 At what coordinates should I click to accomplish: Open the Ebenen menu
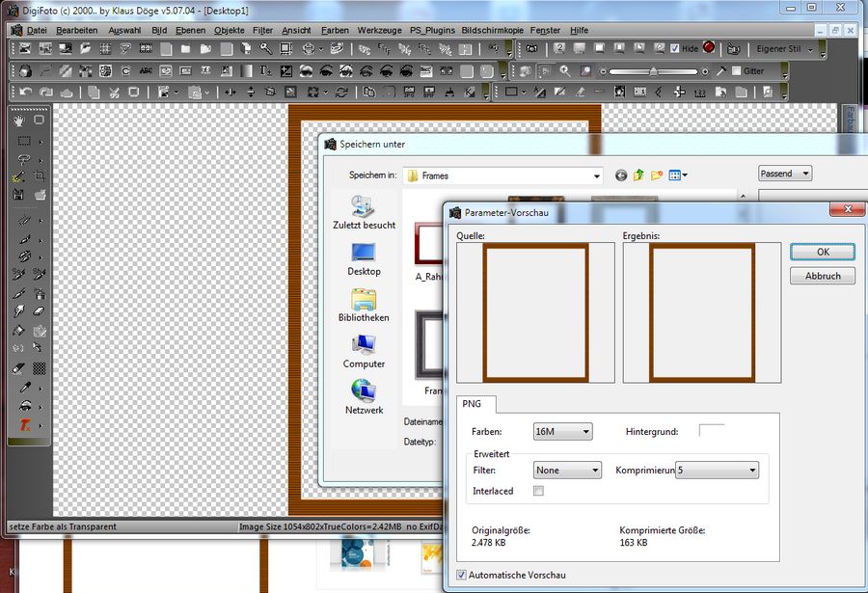coord(190,30)
